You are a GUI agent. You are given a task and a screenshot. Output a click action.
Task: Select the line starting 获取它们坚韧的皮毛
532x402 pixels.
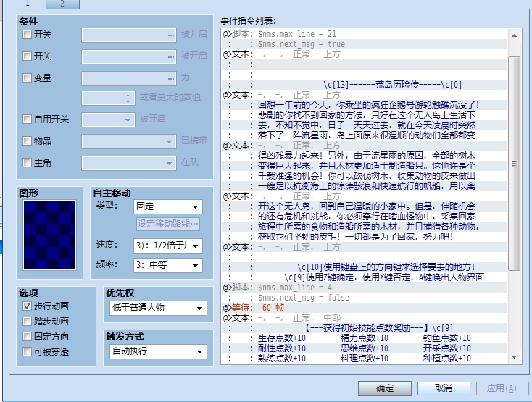[x=365, y=237]
